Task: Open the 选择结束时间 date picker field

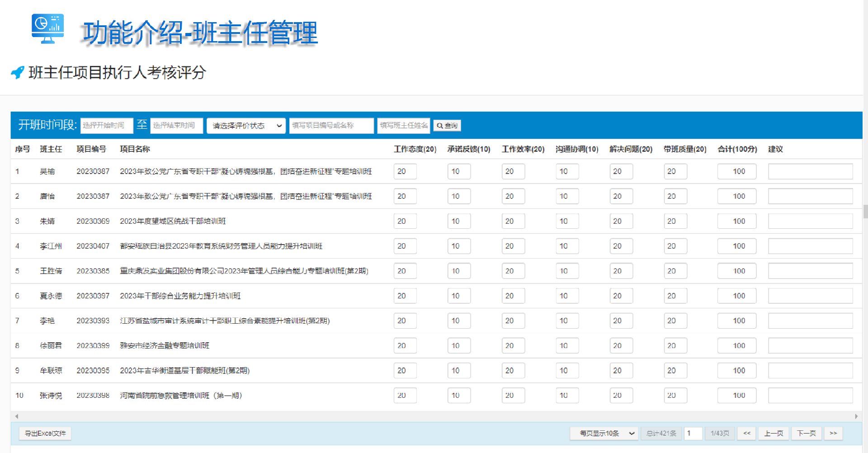Action: point(176,126)
